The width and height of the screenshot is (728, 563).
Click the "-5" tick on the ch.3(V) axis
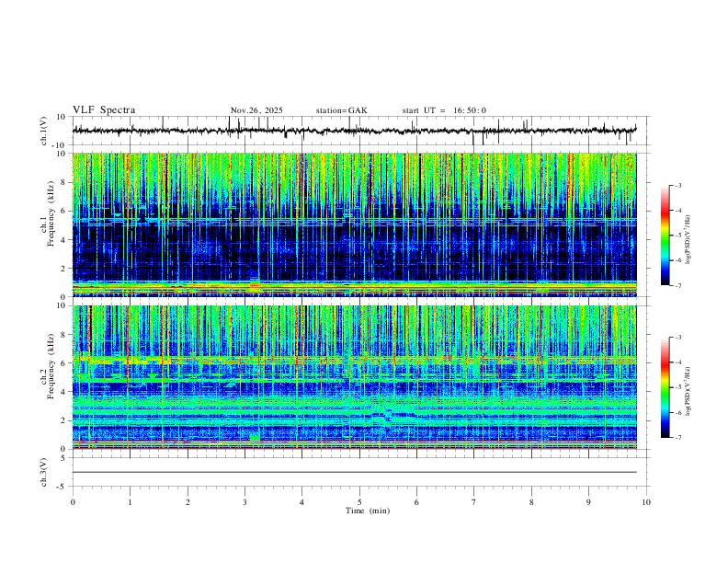pyautogui.click(x=63, y=487)
